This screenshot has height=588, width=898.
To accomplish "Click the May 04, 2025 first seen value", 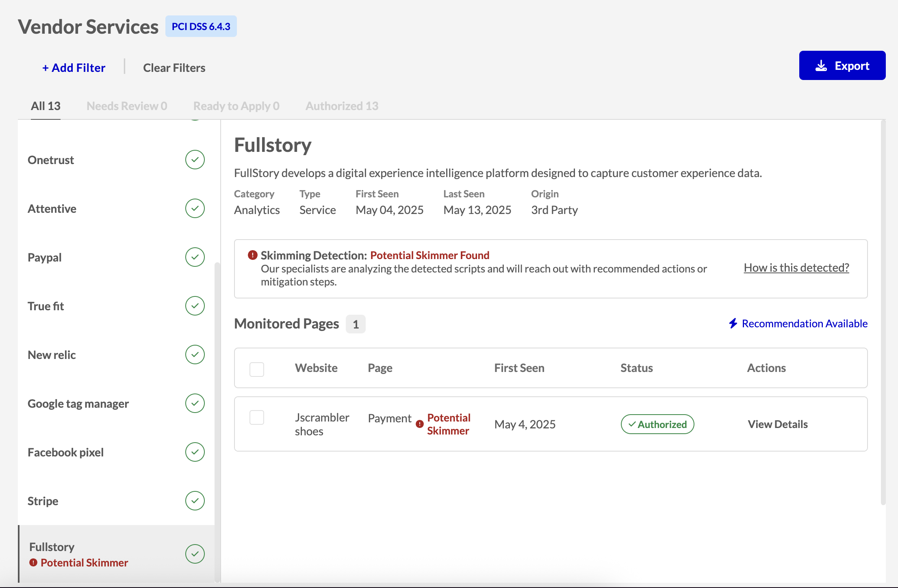I will click(x=389, y=210).
